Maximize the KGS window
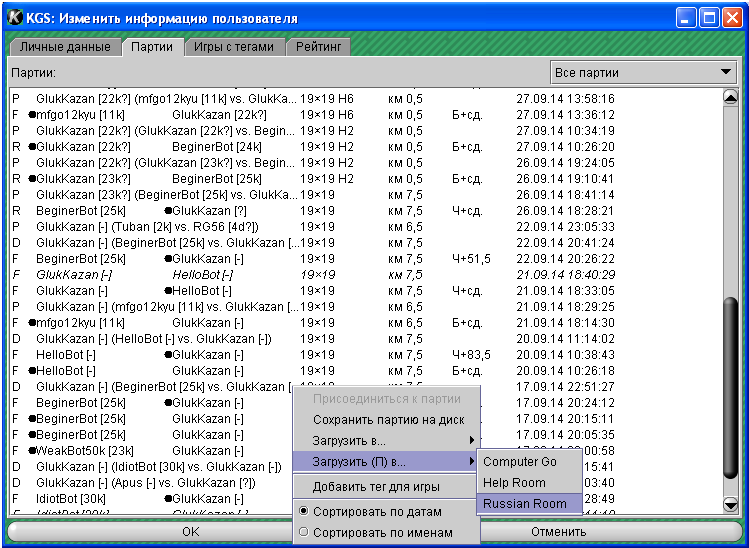749x548 pixels. click(709, 19)
